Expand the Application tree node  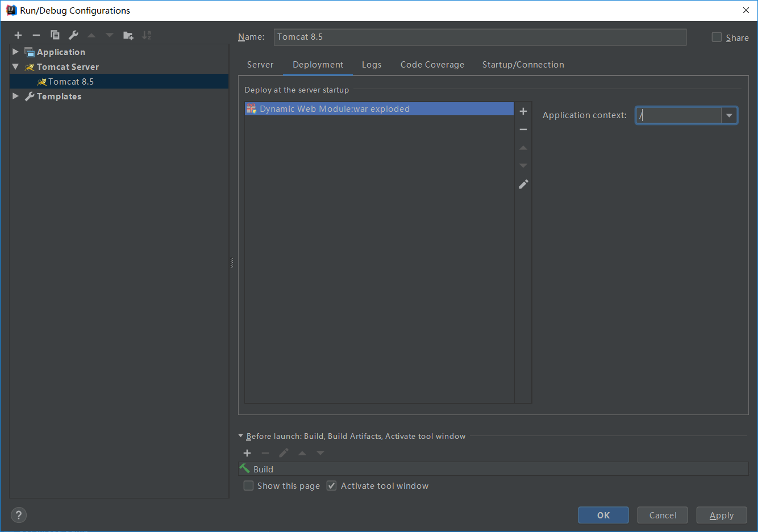[16, 52]
